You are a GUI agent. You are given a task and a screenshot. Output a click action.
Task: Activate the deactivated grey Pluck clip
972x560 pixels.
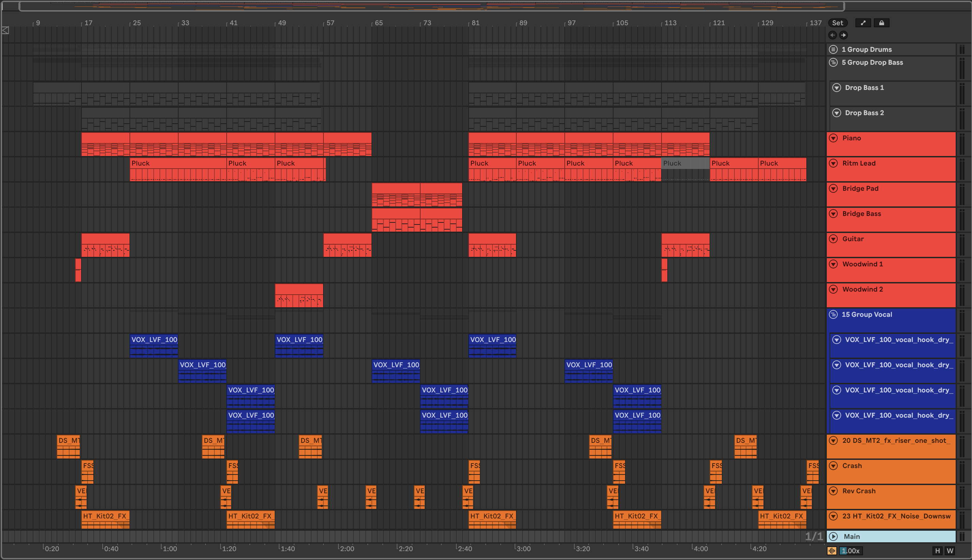685,163
